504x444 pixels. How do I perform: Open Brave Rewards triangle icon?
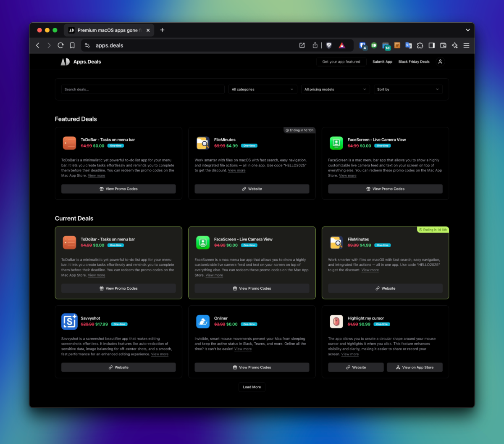pos(342,45)
